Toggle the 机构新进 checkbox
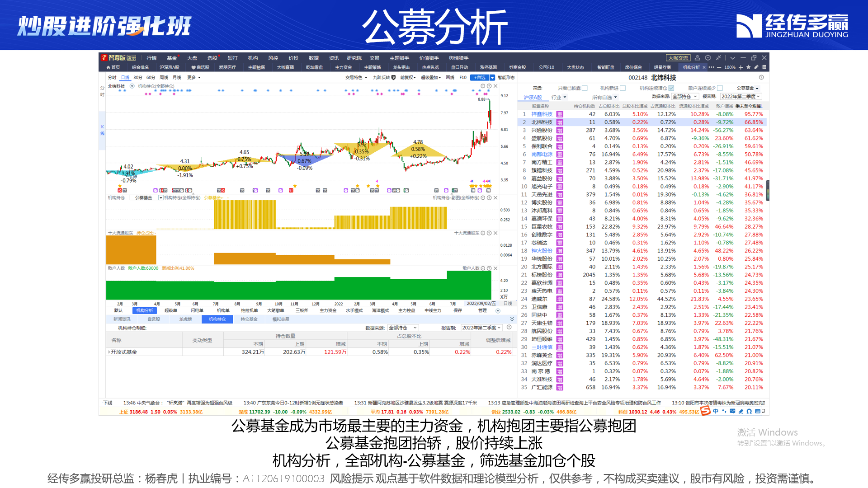 623,88
